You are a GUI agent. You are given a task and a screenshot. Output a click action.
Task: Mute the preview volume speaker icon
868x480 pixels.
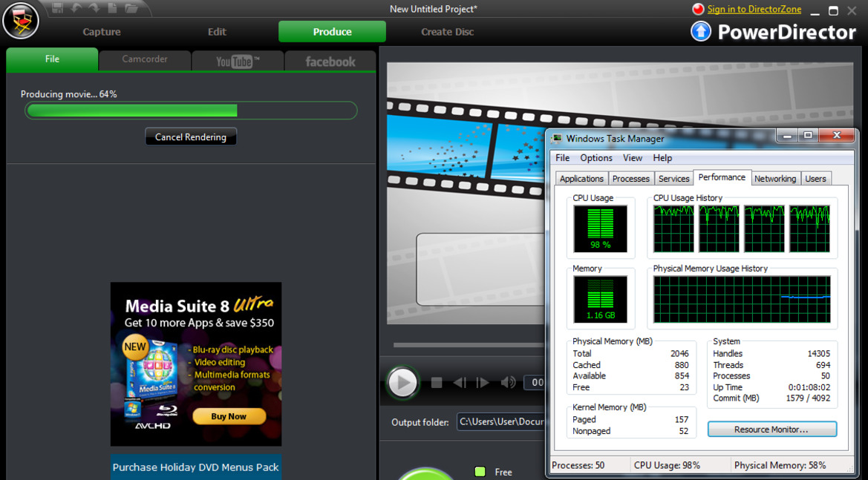click(x=508, y=382)
